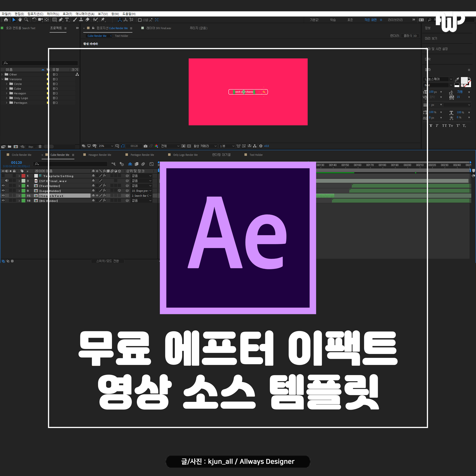
Task: Select the Brush tool
Action: pyautogui.click(x=75, y=20)
